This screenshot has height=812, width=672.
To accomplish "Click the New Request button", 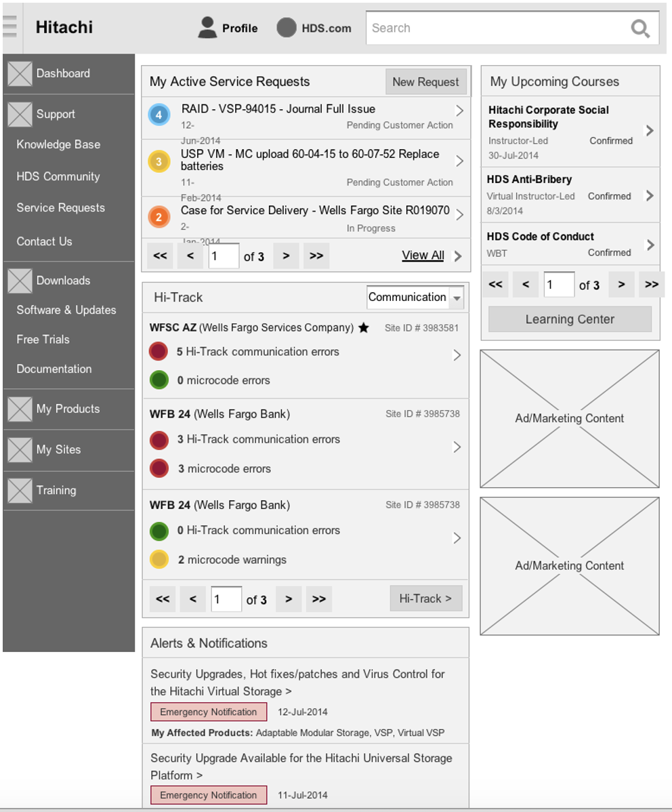I will [x=425, y=81].
